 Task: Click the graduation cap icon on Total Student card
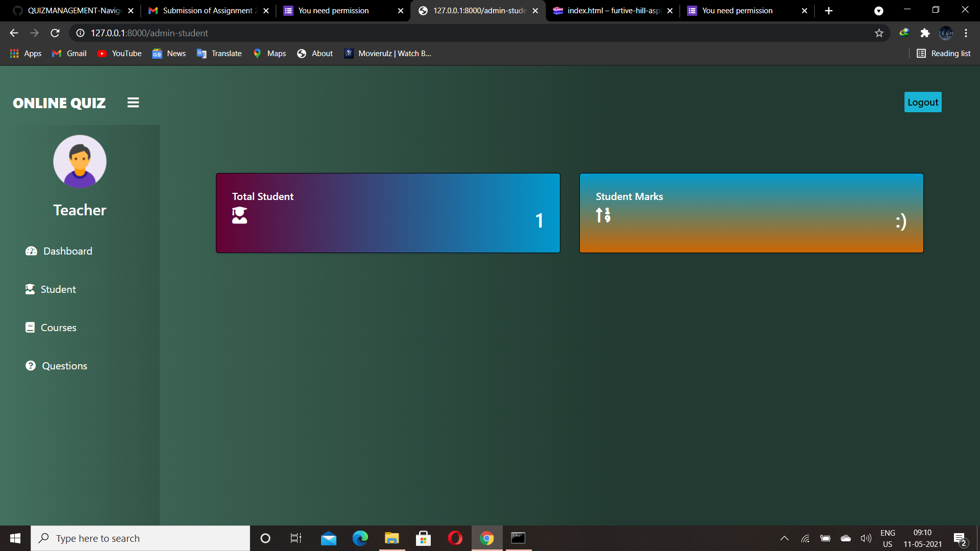pos(239,215)
